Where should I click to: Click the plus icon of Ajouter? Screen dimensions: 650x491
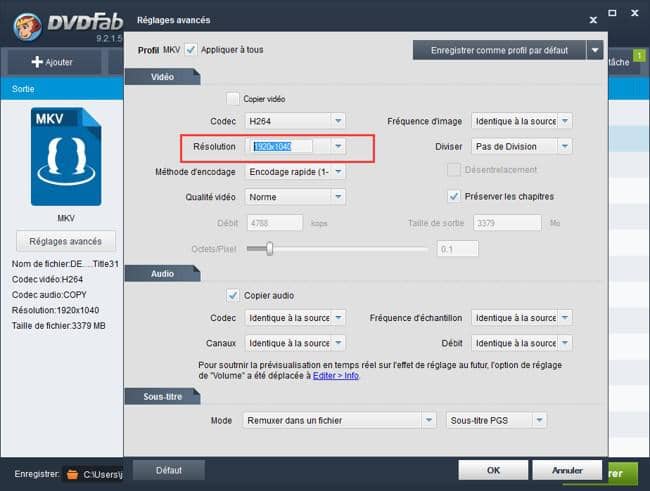tap(37, 62)
